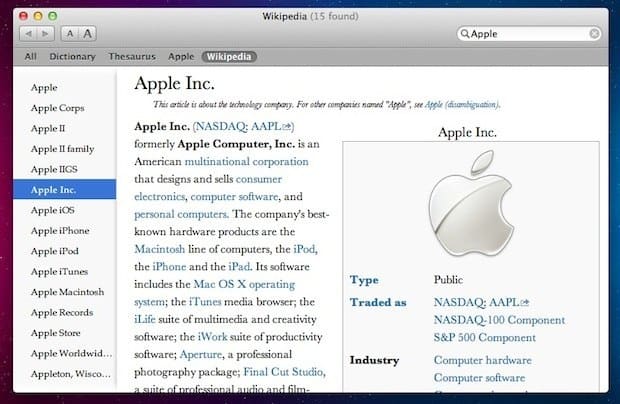The height and width of the screenshot is (404, 620).
Task: Select Apple II family in the list
Action: tap(65, 149)
